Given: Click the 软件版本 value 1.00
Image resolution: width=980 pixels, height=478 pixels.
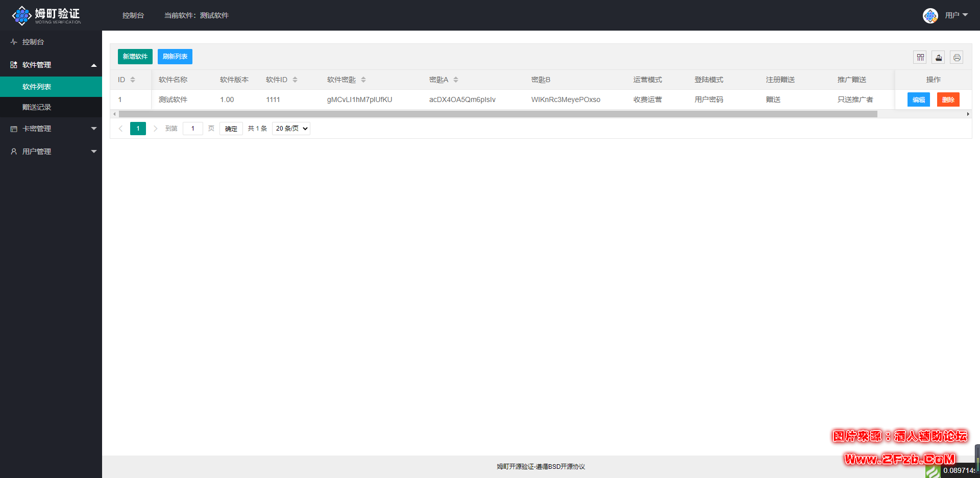Looking at the screenshot, I should click(x=227, y=99).
